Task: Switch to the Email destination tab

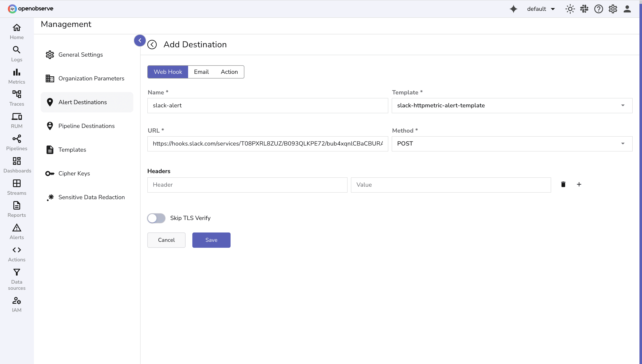Action: (x=201, y=72)
